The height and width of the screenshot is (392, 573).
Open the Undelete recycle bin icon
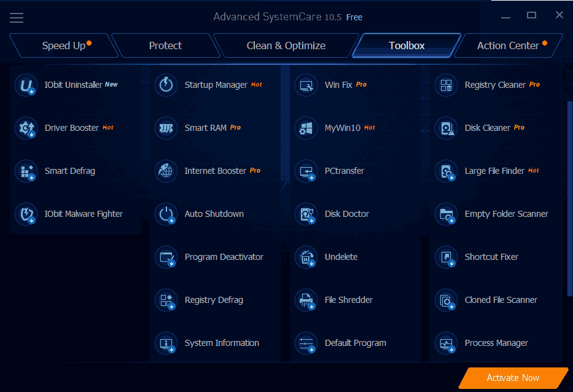pos(306,257)
